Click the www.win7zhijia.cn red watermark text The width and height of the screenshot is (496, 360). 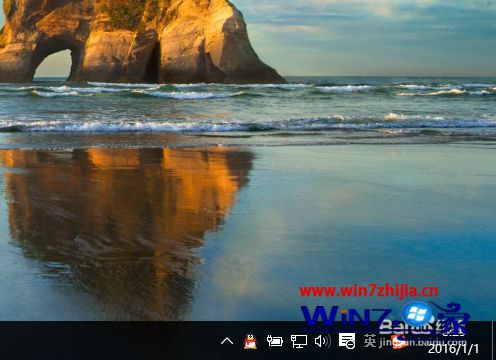pyautogui.click(x=369, y=291)
